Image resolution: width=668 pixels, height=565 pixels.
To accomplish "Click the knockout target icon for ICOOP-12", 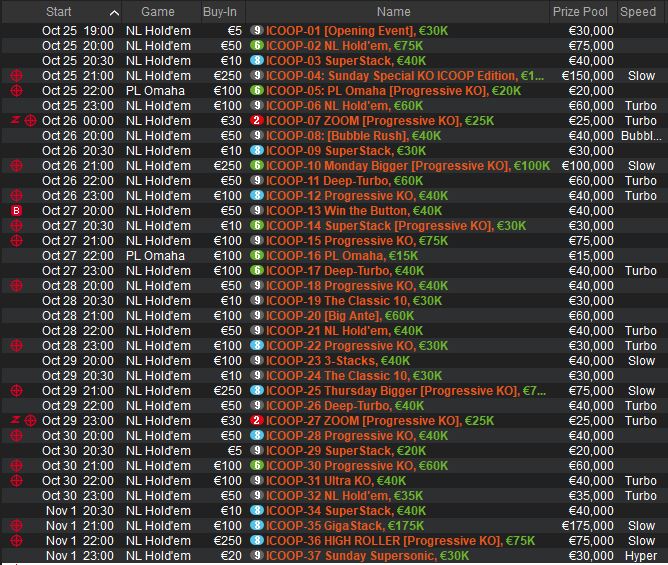I will pyautogui.click(x=16, y=196).
